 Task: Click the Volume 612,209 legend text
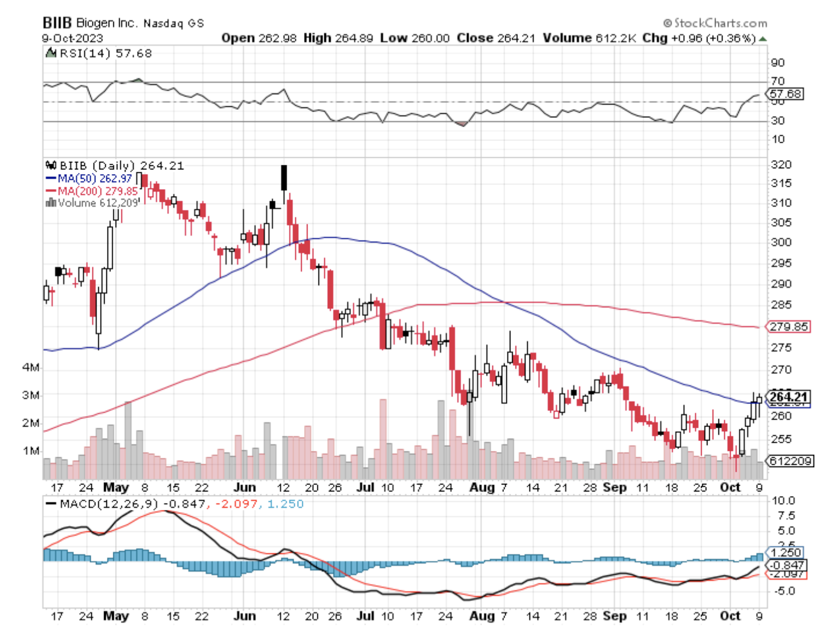98,203
